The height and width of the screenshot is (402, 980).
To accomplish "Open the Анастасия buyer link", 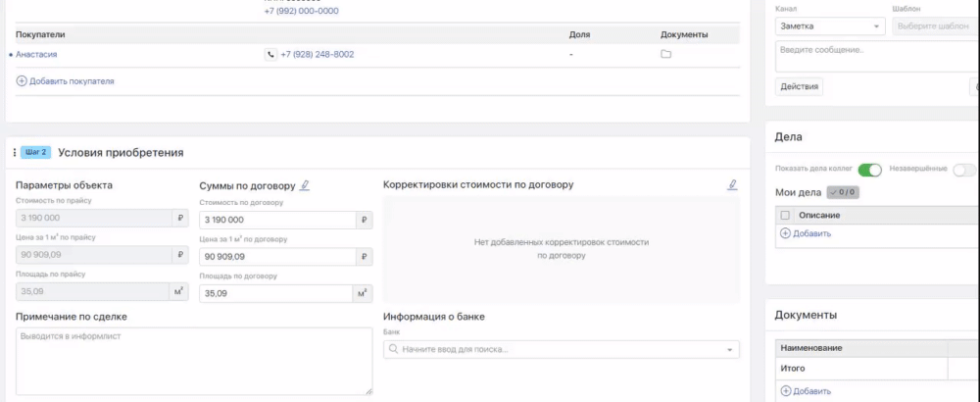I will 36,55.
